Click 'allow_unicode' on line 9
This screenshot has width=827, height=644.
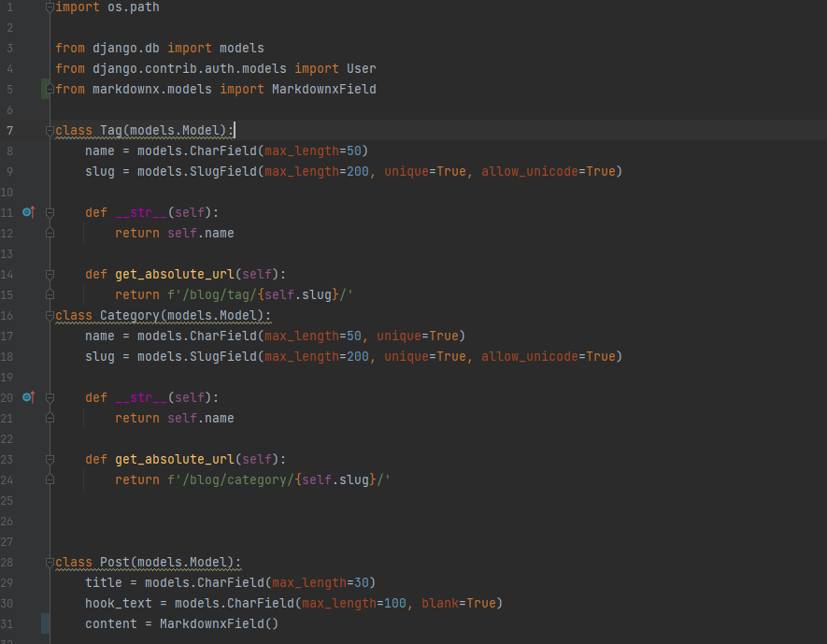click(530, 171)
